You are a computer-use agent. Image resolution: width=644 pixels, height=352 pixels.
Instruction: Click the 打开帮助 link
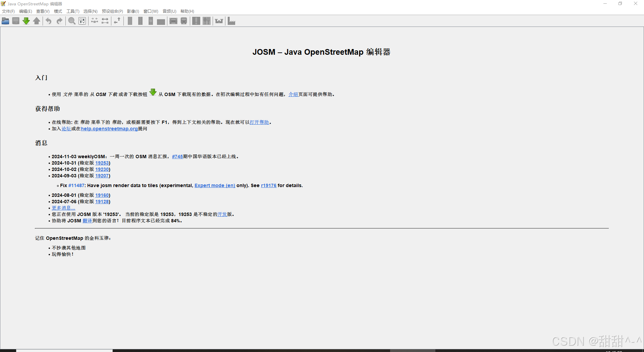(259, 122)
